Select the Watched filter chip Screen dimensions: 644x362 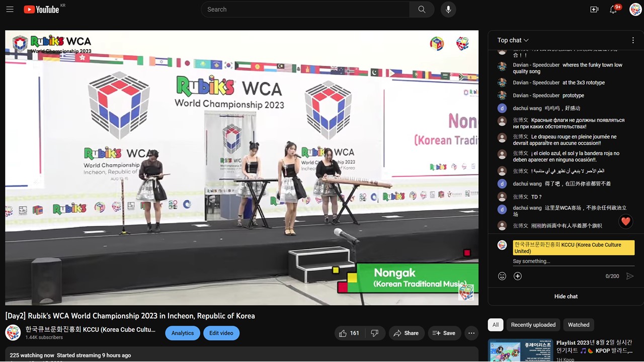point(579,325)
